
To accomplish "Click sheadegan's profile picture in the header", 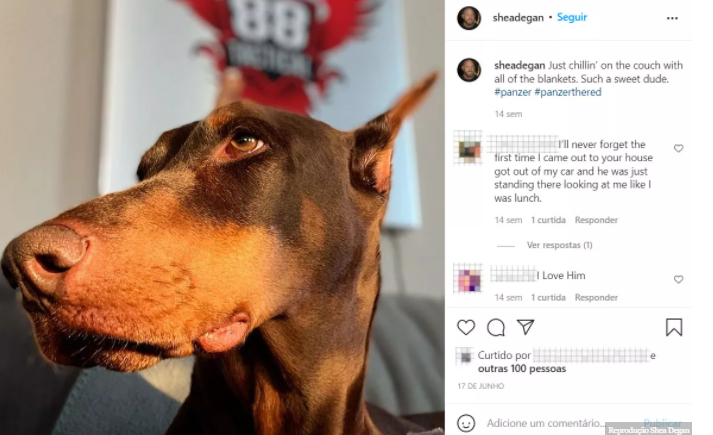I will tap(469, 18).
